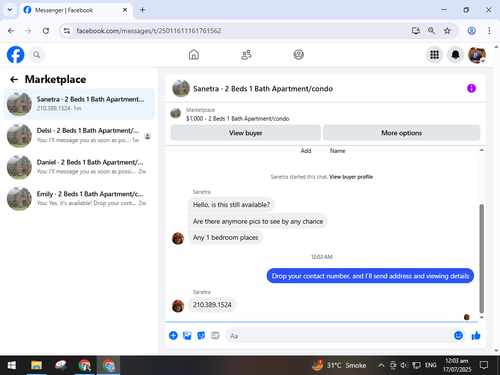
Task: Go back using Marketplace back arrow
Action: (14, 79)
